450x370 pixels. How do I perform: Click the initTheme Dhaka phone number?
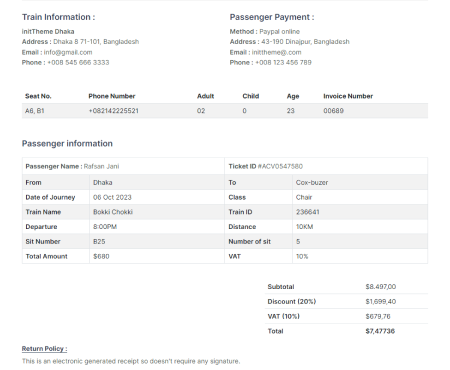[78, 63]
